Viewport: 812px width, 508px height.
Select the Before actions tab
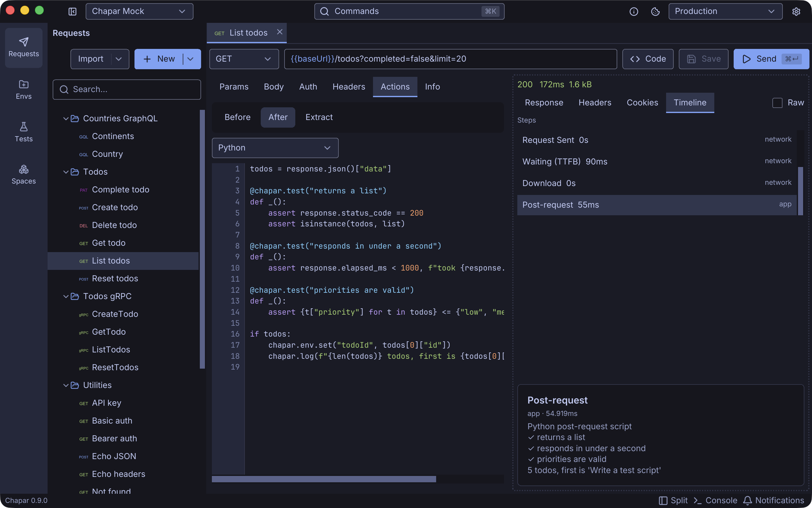tap(237, 117)
